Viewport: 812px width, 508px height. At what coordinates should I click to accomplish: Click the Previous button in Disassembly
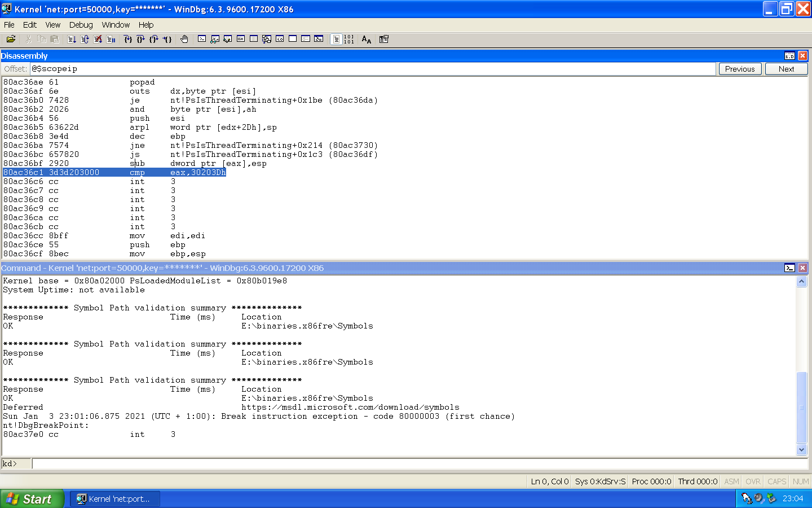point(740,69)
